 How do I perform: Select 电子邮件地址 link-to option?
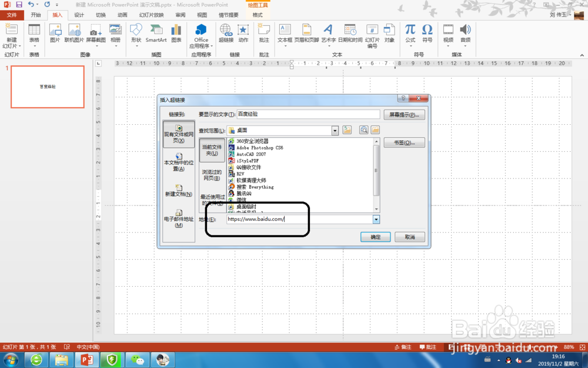[x=179, y=218]
